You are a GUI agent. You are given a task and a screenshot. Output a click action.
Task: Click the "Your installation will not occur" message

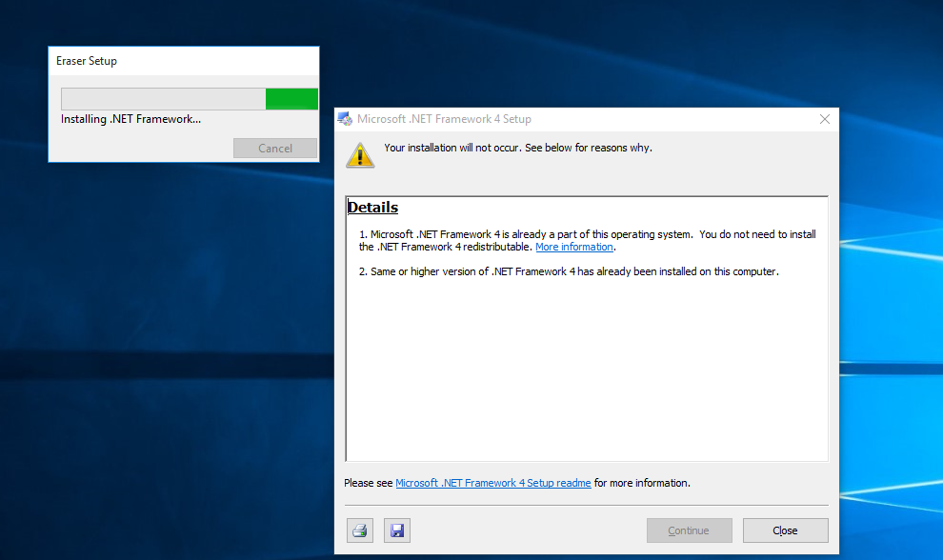pos(518,148)
